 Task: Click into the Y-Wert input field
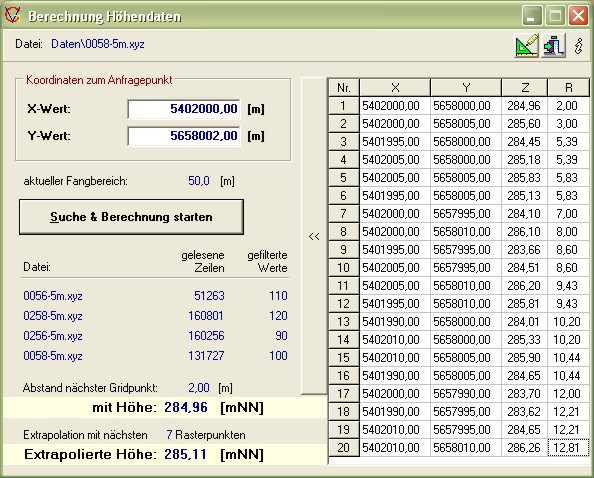pos(184,136)
